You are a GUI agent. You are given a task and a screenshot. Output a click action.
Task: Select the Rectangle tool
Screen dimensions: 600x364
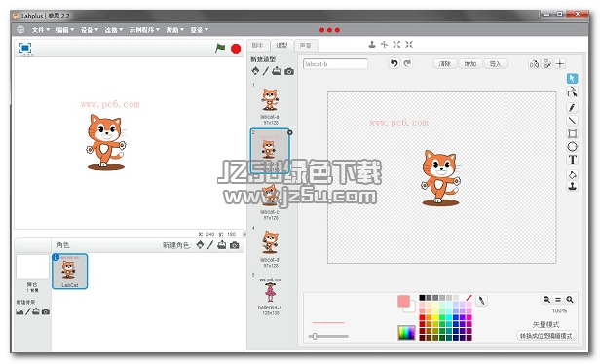pyautogui.click(x=572, y=133)
